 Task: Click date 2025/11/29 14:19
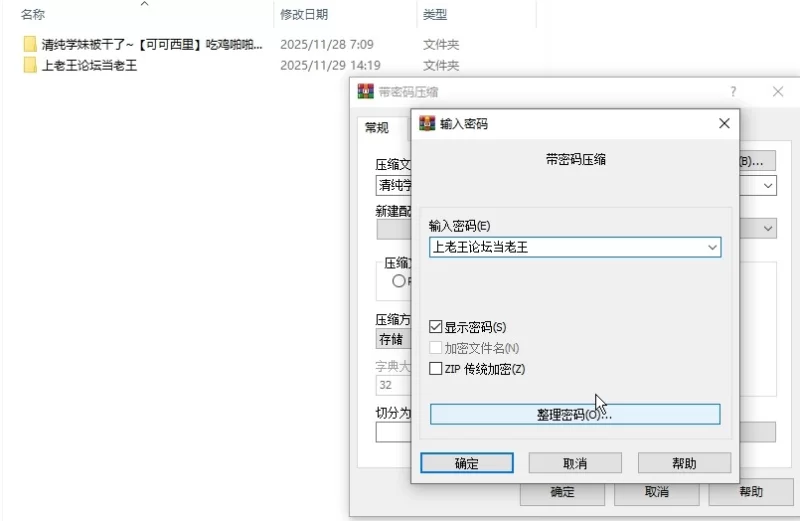330,65
